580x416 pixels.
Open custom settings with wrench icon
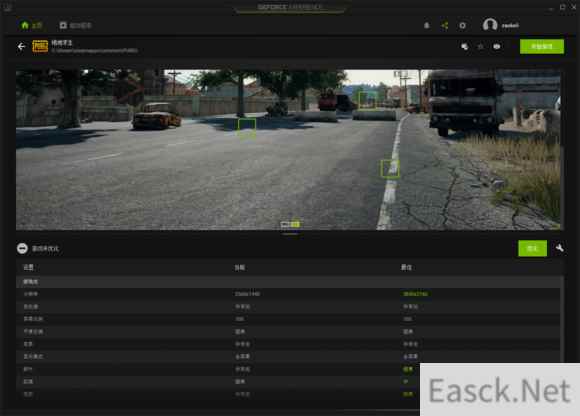click(559, 248)
